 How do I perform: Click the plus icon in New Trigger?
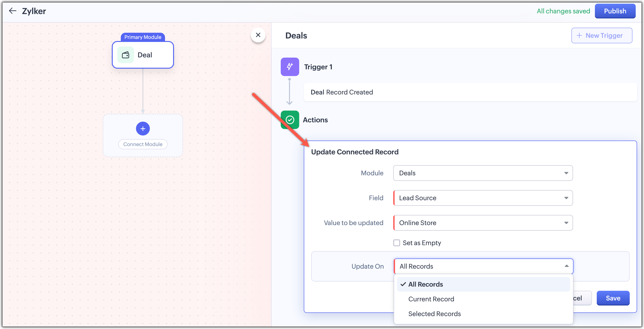click(579, 35)
